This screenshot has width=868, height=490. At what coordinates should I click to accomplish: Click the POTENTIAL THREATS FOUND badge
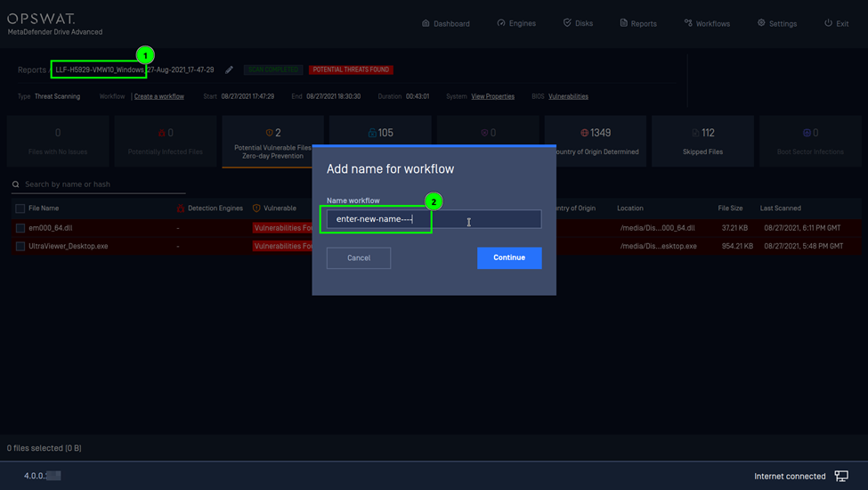[351, 69]
